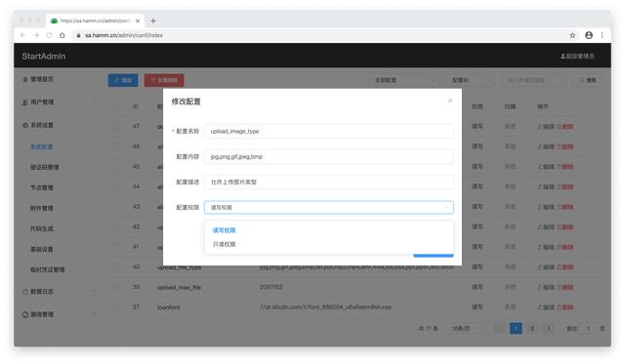Viewport: 625px width, 364px height.
Task: Click delete trash icon in row 46
Action: [x=560, y=146]
